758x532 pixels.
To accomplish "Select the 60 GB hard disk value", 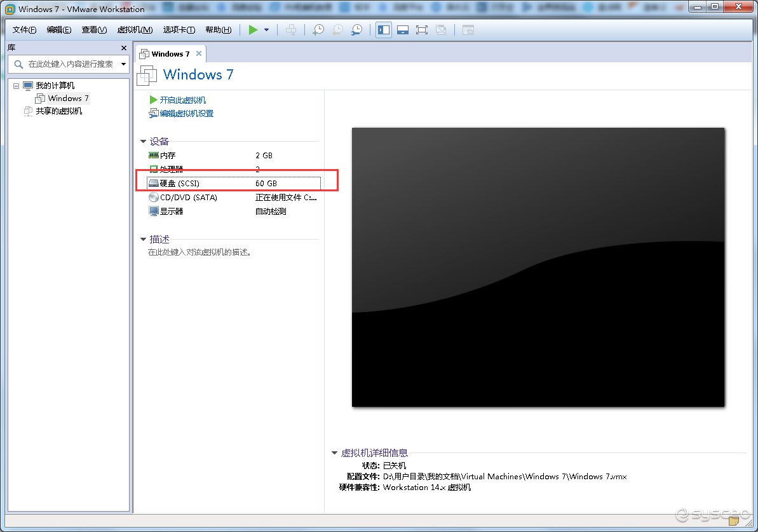I will pos(266,183).
